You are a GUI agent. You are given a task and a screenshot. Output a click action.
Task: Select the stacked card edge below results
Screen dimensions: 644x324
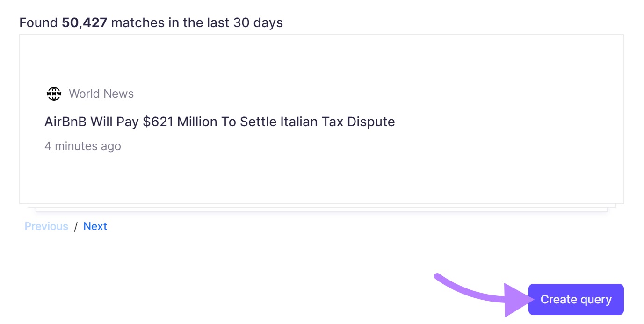(321, 209)
